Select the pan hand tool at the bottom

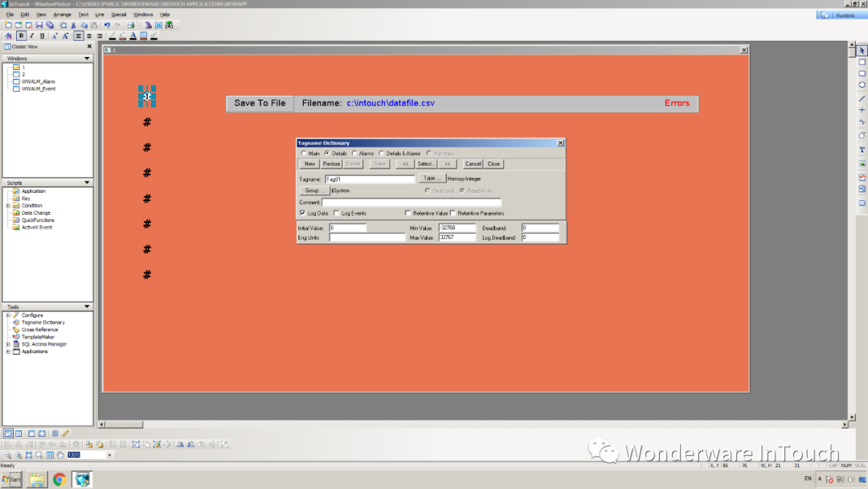[x=61, y=454]
